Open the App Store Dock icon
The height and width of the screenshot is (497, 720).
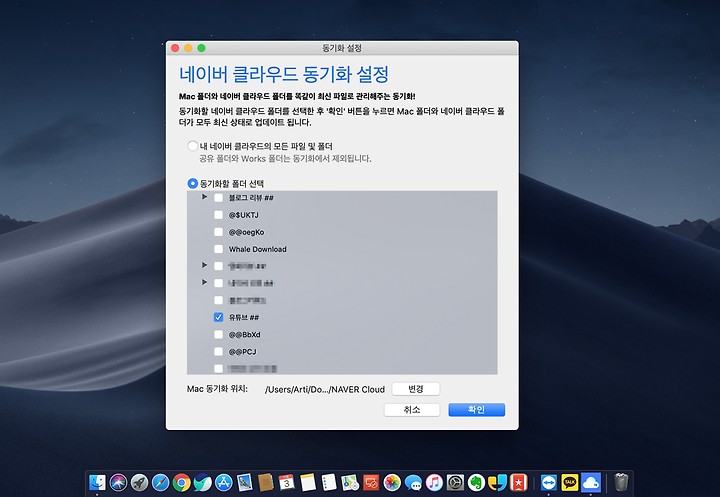(224, 483)
